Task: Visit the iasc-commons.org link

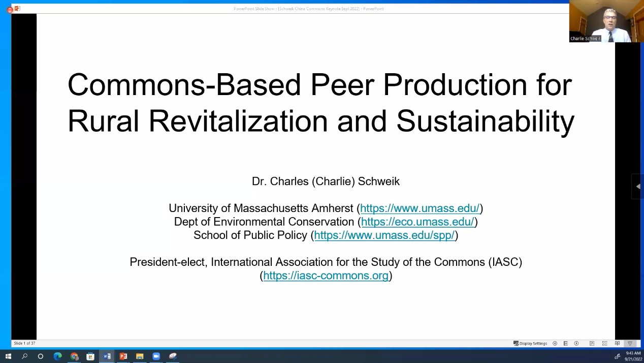Action: 326,276
